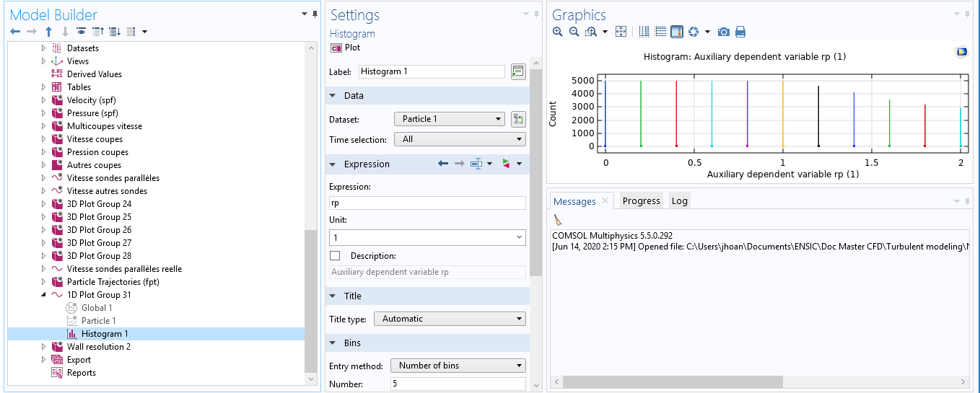Open the Entry method dropdown
This screenshot has height=393, width=980.
[x=458, y=366]
